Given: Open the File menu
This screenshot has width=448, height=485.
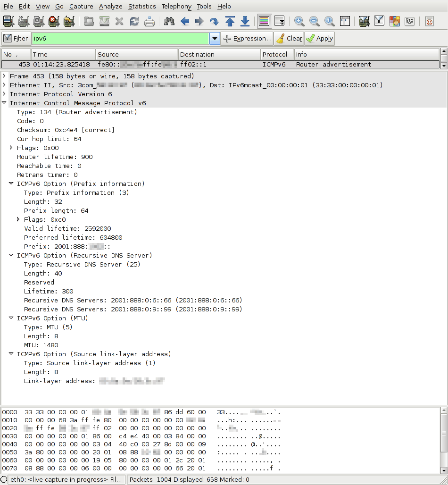Looking at the screenshot, I should (x=8, y=6).
